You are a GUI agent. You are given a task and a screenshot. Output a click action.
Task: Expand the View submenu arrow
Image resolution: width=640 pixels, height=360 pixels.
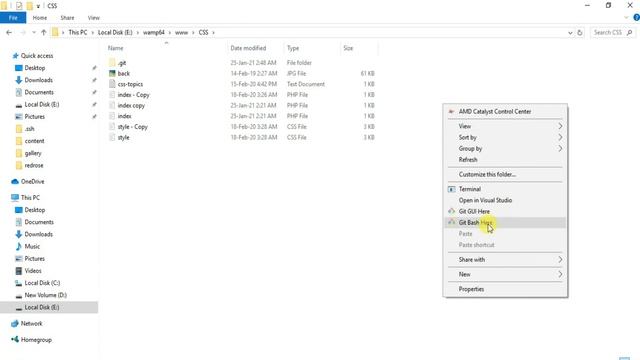[560, 126]
